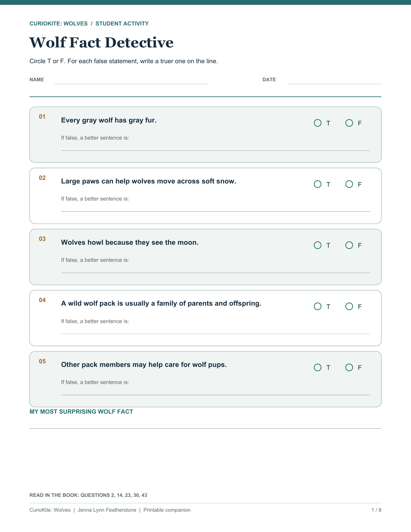411x532 pixels.
Task: Select F for question 05 about wolf pups
Action: coord(349,367)
